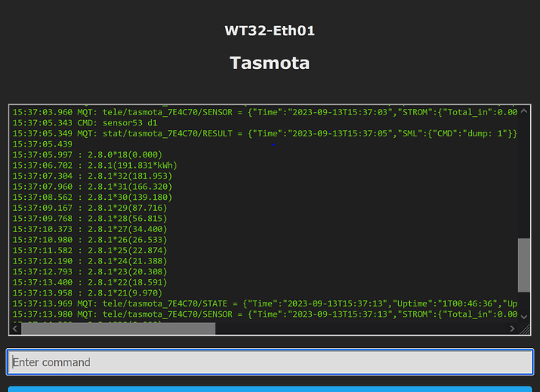Click the log line '2.8.1*27(34.400)'
Image resolution: width=540 pixels, height=392 pixels.
coord(90,229)
